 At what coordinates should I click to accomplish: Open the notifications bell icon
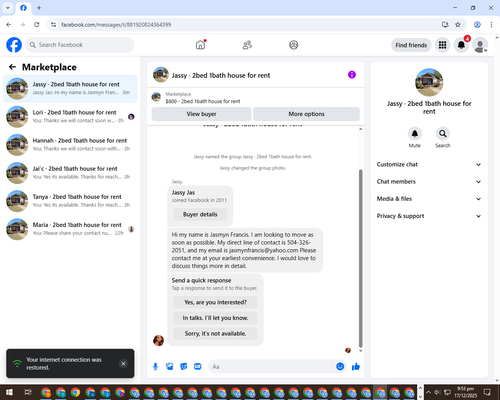tap(461, 45)
